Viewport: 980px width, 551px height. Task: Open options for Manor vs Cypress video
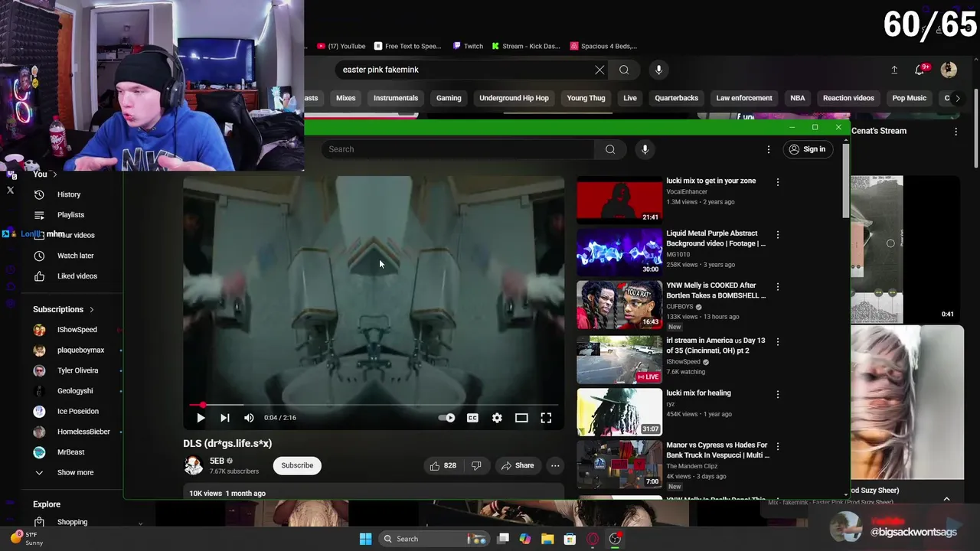(x=778, y=446)
